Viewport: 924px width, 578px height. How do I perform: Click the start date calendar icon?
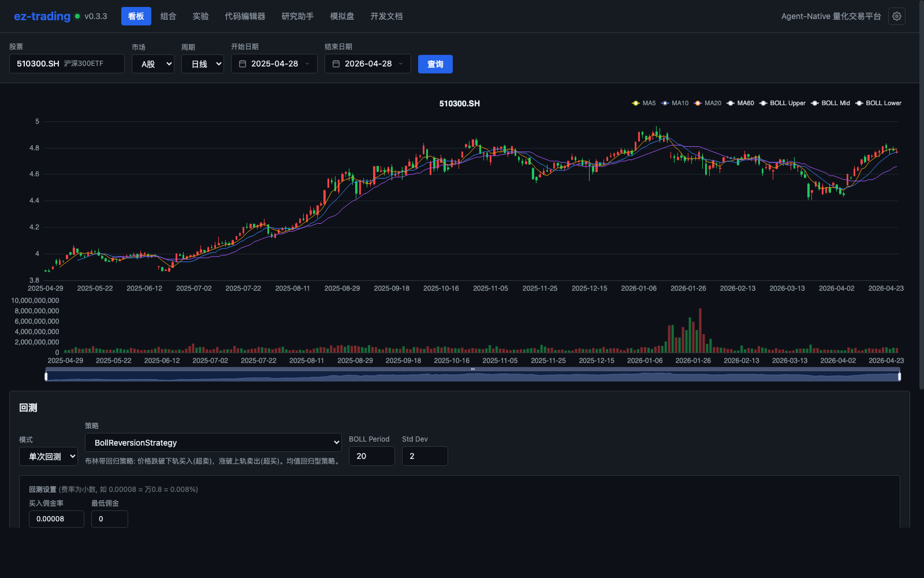pyautogui.click(x=243, y=64)
